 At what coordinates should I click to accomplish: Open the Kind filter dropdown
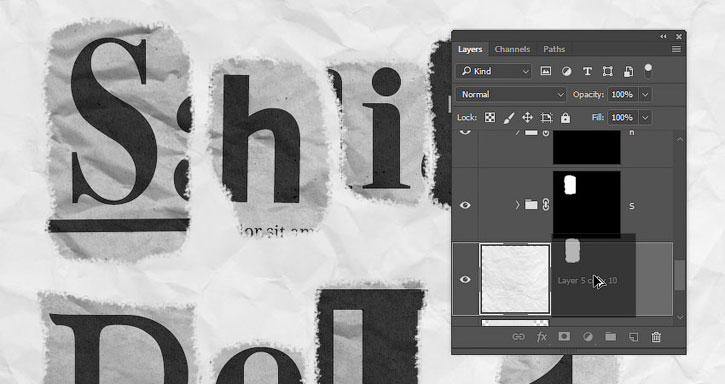(494, 71)
